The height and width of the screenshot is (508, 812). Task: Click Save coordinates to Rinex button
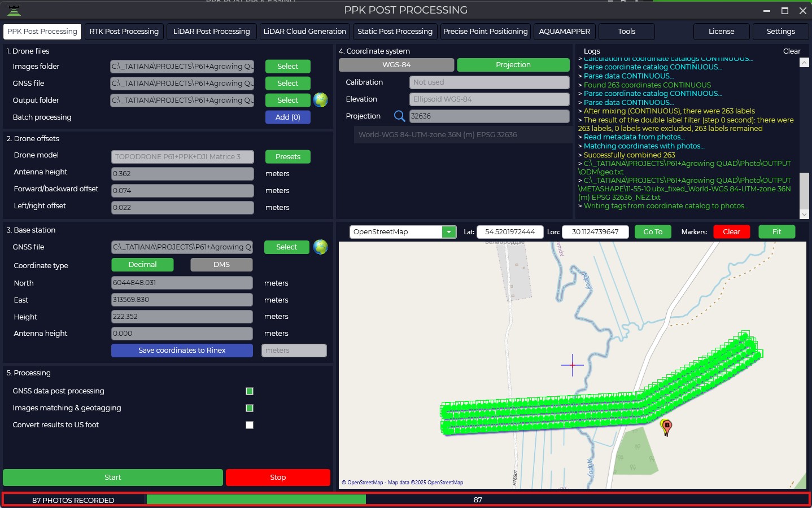click(182, 351)
